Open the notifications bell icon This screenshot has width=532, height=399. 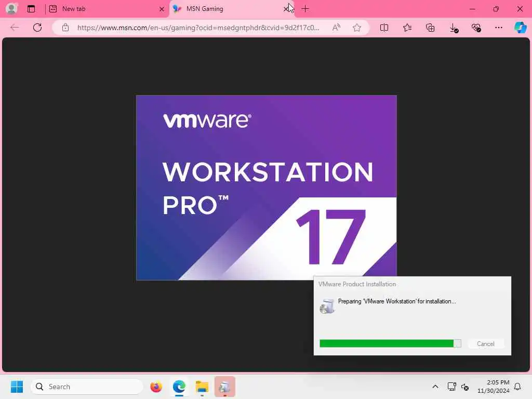point(517,387)
